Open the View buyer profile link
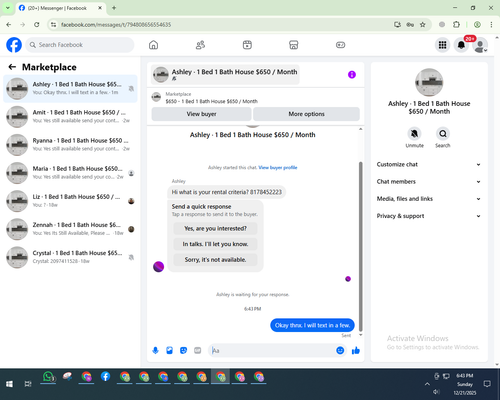The width and height of the screenshot is (500, 400). [x=278, y=168]
